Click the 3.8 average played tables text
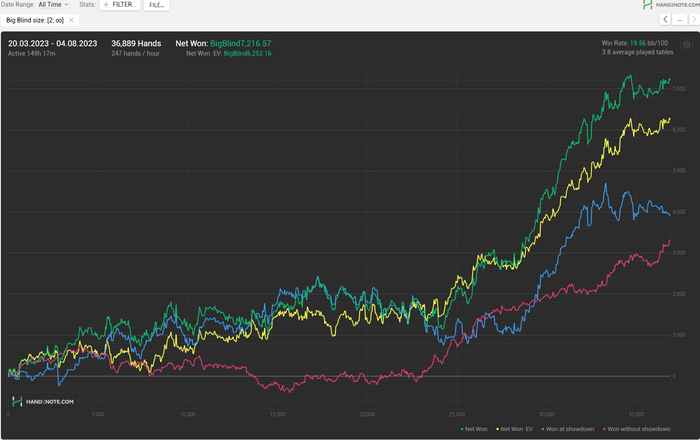Screen dimensions: 700x440 coord(637,52)
